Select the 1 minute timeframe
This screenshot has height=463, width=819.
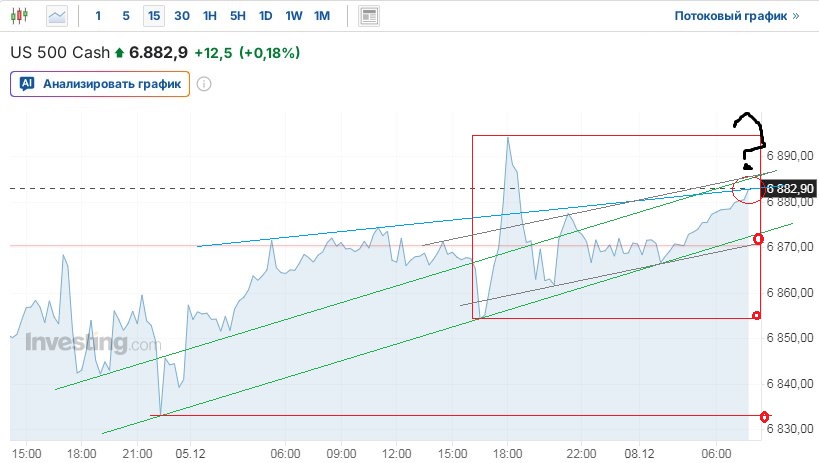tap(97, 16)
